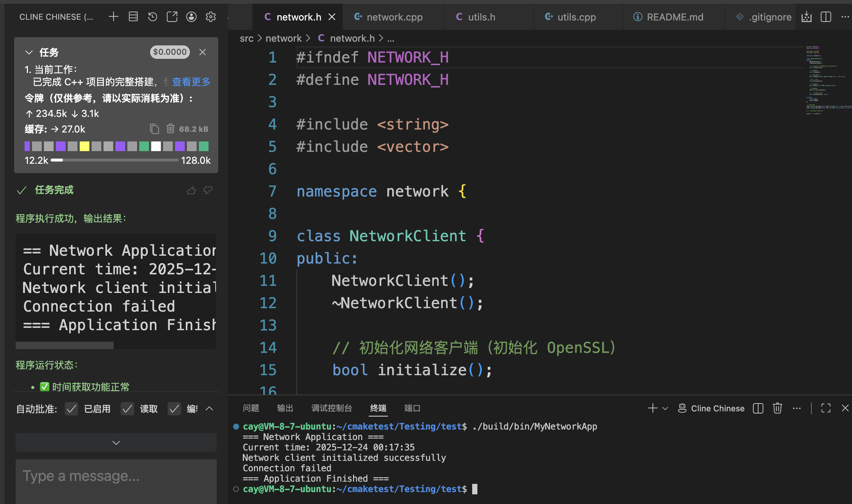This screenshot has height=504, width=852.
Task: Click the yellow block in the context bar
Action: (x=85, y=146)
